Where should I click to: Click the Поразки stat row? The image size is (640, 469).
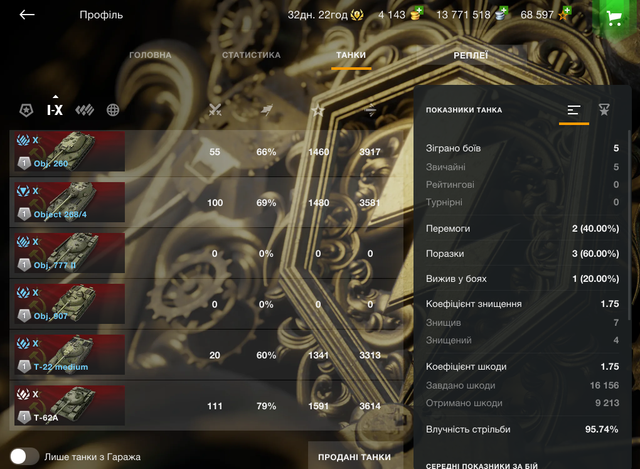(522, 253)
